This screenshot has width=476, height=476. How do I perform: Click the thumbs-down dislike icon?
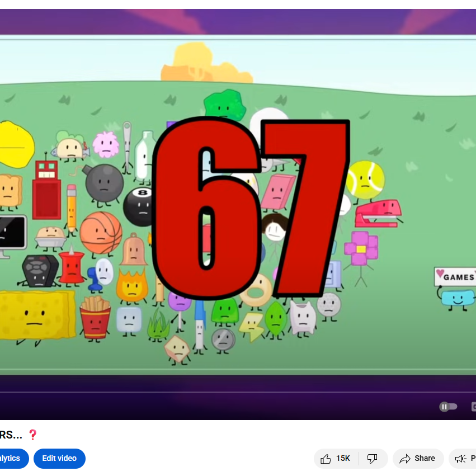[372, 459]
